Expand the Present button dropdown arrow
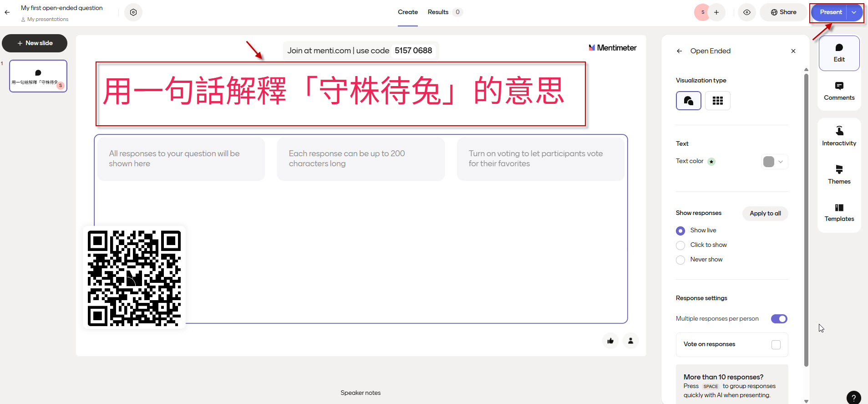This screenshot has width=868, height=404. 854,12
